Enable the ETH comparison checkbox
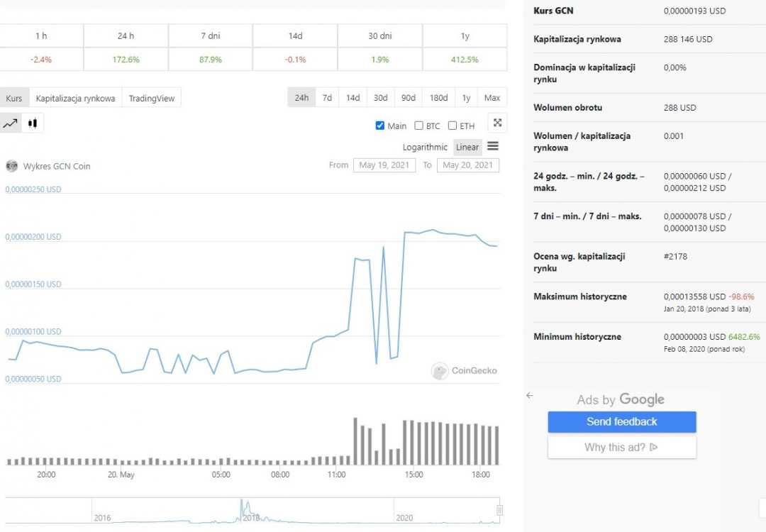Screen dimensions: 766x532 coord(453,126)
